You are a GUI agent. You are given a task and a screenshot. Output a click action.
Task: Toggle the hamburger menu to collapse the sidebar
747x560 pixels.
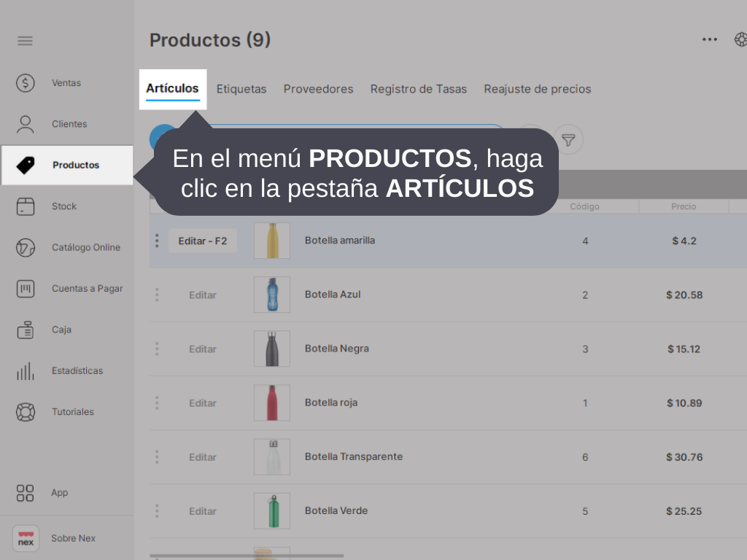coord(25,40)
